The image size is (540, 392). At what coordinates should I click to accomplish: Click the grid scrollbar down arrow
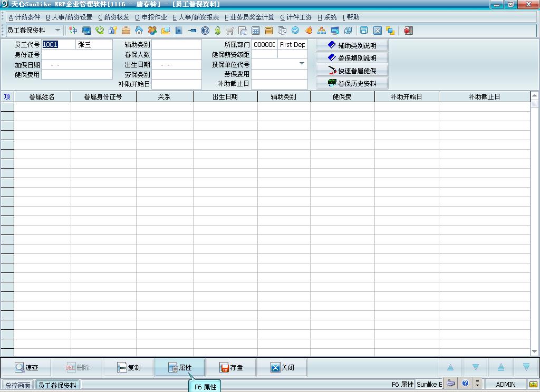coord(534,351)
